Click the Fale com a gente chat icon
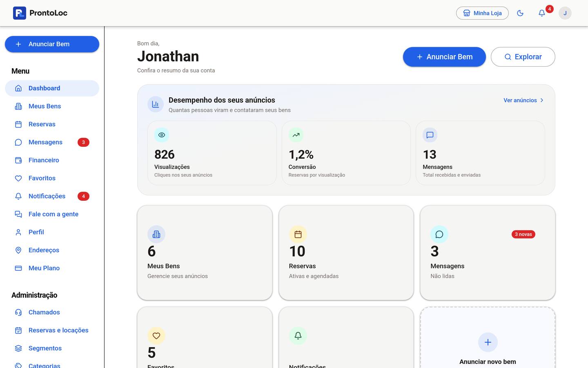588x368 pixels. pyautogui.click(x=18, y=214)
